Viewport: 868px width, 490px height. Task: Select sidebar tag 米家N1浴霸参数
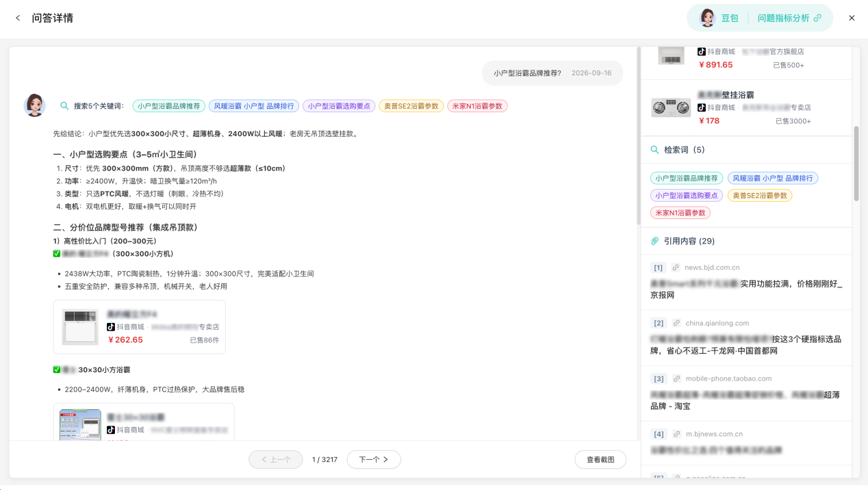point(680,213)
